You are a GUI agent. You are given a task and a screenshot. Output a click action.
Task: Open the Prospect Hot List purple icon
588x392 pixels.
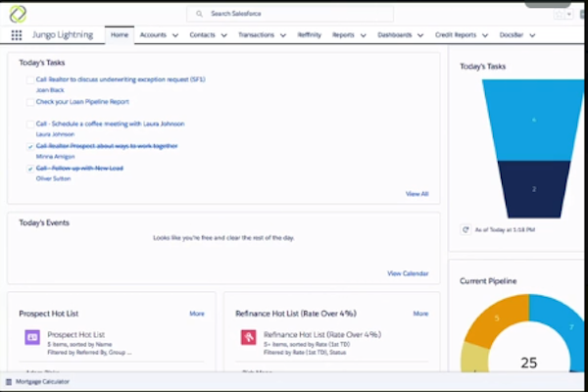pos(32,337)
